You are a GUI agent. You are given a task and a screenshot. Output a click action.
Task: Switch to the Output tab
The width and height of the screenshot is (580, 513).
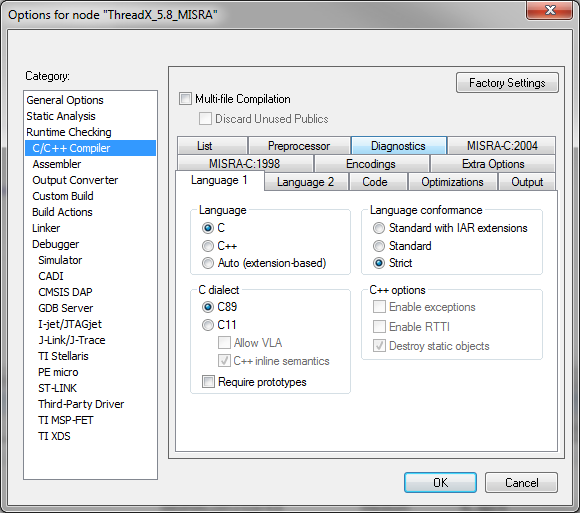coord(527,182)
